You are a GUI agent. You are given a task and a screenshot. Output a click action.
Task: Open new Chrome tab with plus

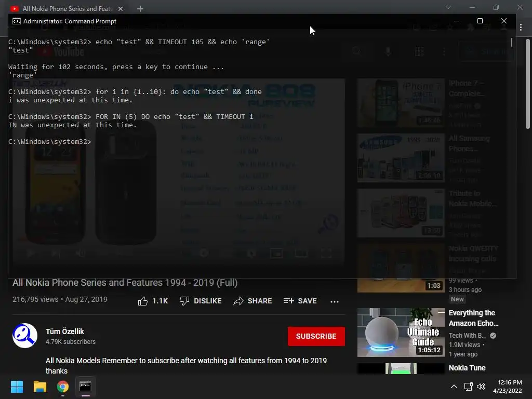140,9
